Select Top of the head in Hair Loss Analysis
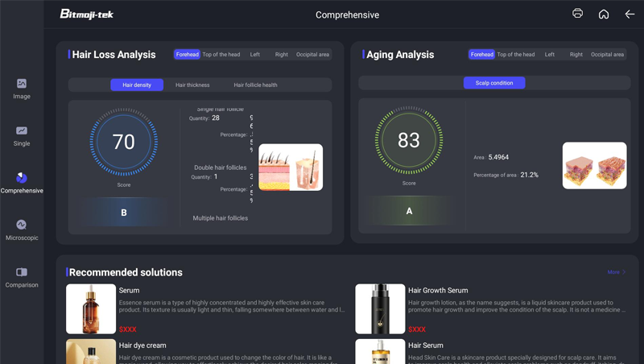Viewport: 644px width, 364px height. coord(221,54)
